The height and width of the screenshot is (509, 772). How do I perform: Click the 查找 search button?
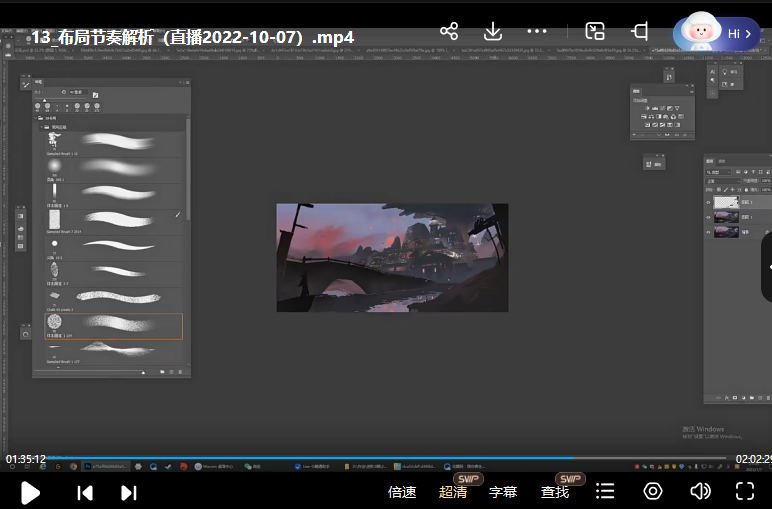click(x=555, y=492)
